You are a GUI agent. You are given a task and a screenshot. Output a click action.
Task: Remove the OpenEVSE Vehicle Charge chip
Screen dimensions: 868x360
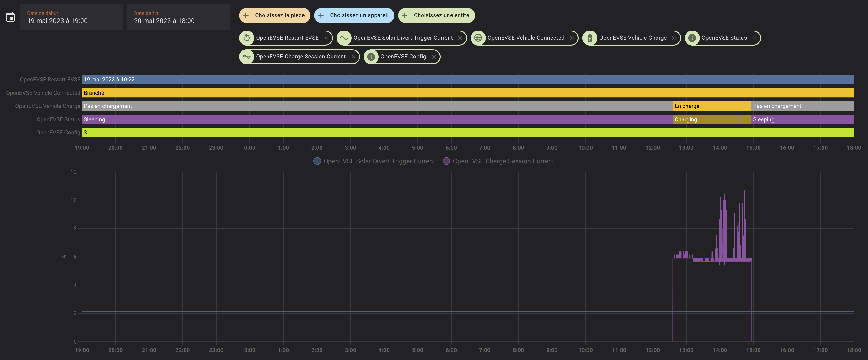tap(674, 38)
